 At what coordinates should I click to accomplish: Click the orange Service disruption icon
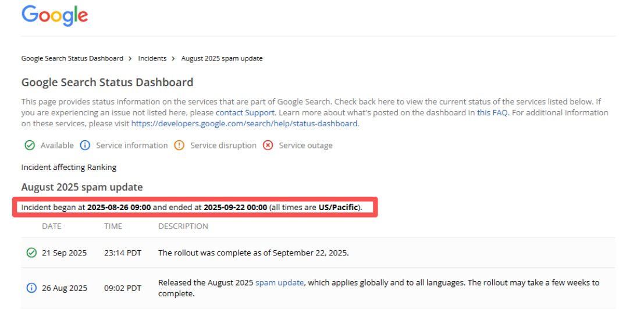coord(179,145)
